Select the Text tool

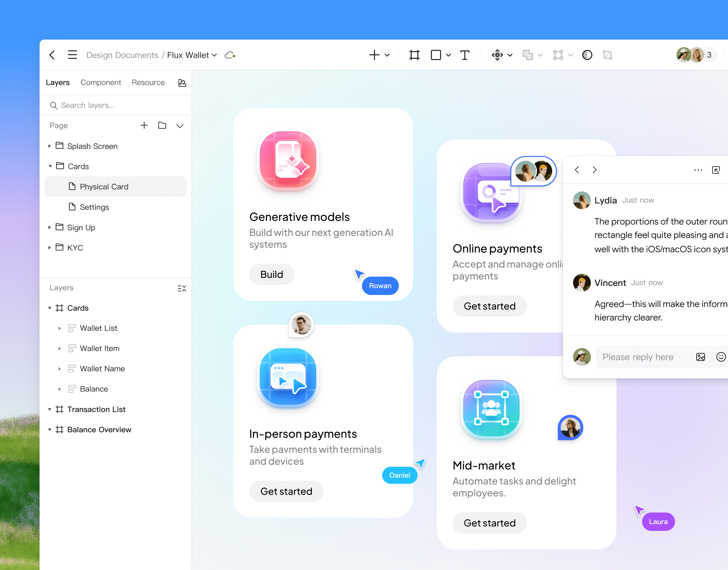tap(464, 55)
